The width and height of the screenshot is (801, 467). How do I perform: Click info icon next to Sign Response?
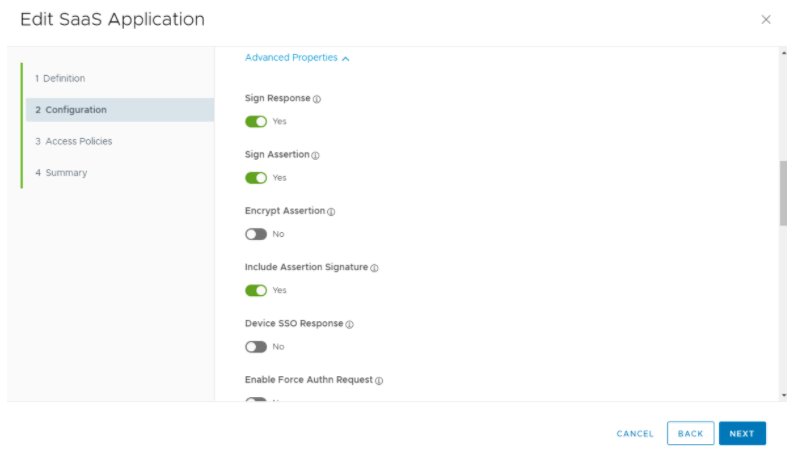(x=317, y=100)
